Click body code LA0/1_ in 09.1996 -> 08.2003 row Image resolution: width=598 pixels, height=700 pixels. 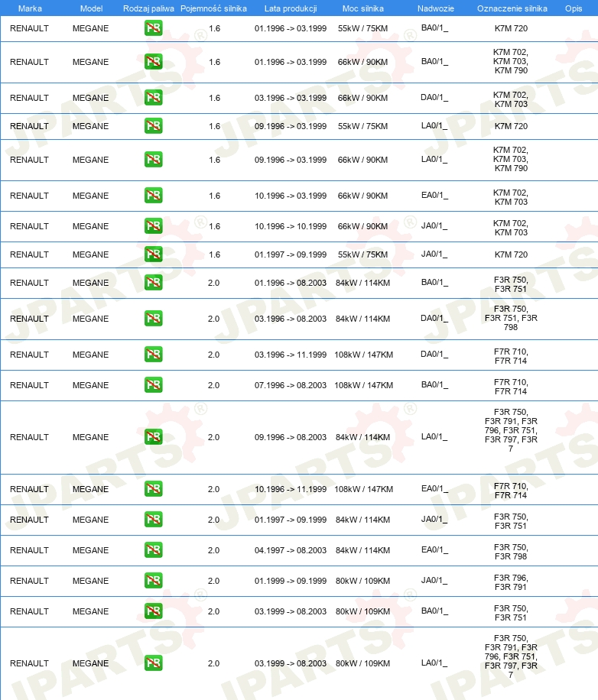pos(434,436)
